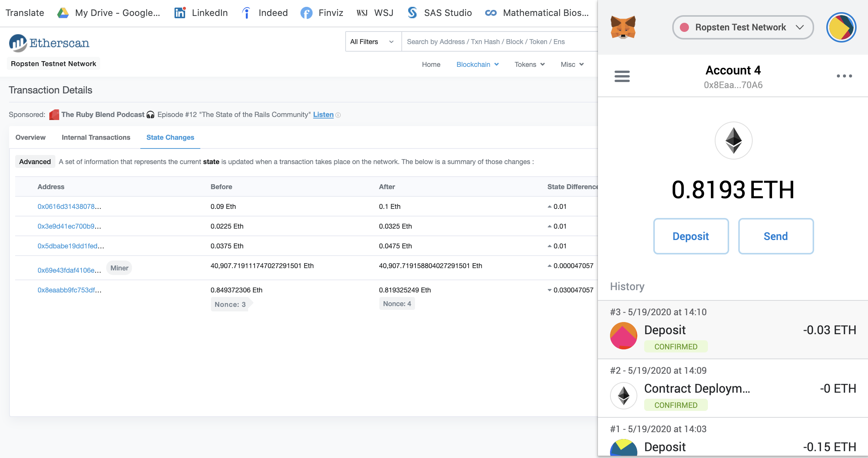The image size is (868, 458).
Task: Open the Google Drive bookmark
Action: coord(109,13)
